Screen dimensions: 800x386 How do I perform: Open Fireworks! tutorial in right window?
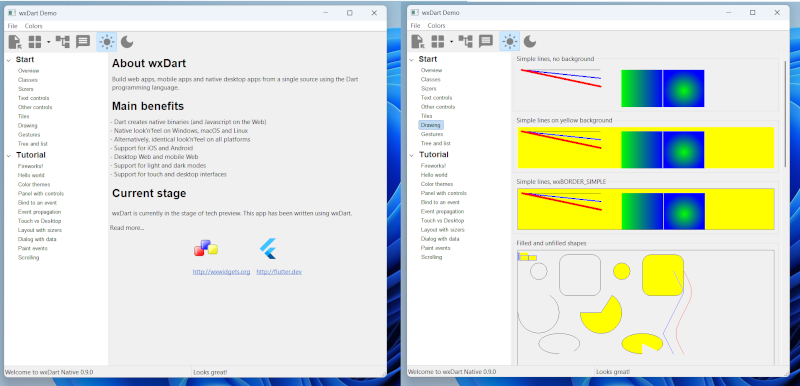pos(434,166)
